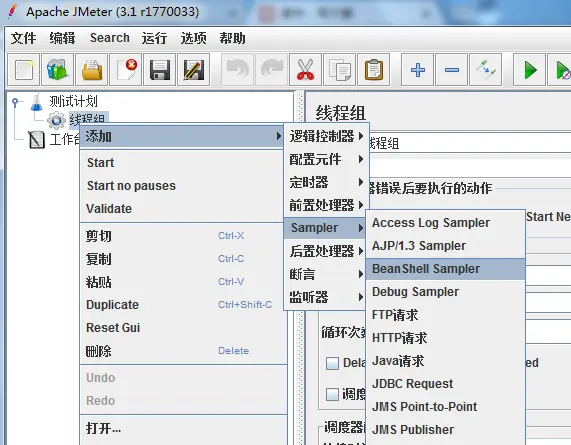The image size is (571, 445).
Task: Choose 复制 in context menu
Action: pos(181,259)
